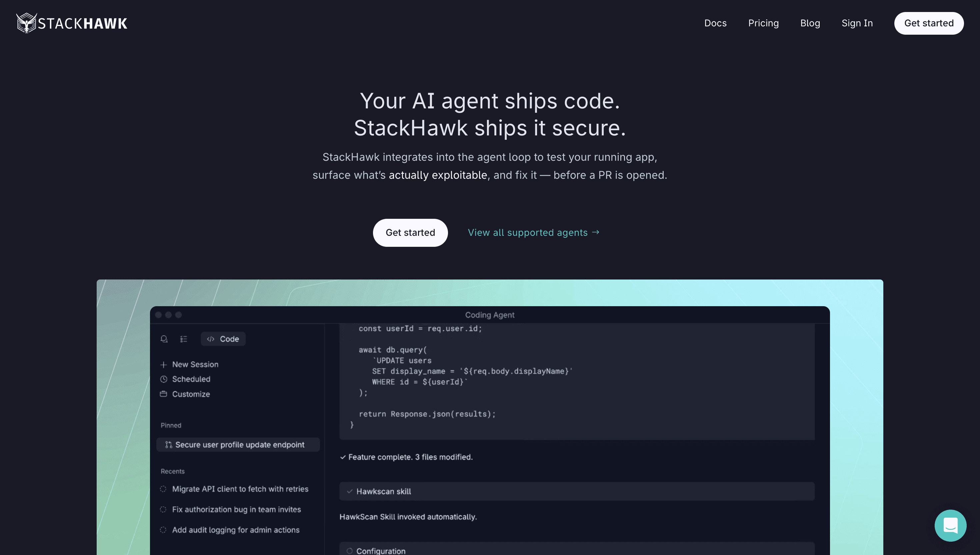The image size is (980, 555).
Task: Click the arrow after View all supported agents
Action: point(596,232)
